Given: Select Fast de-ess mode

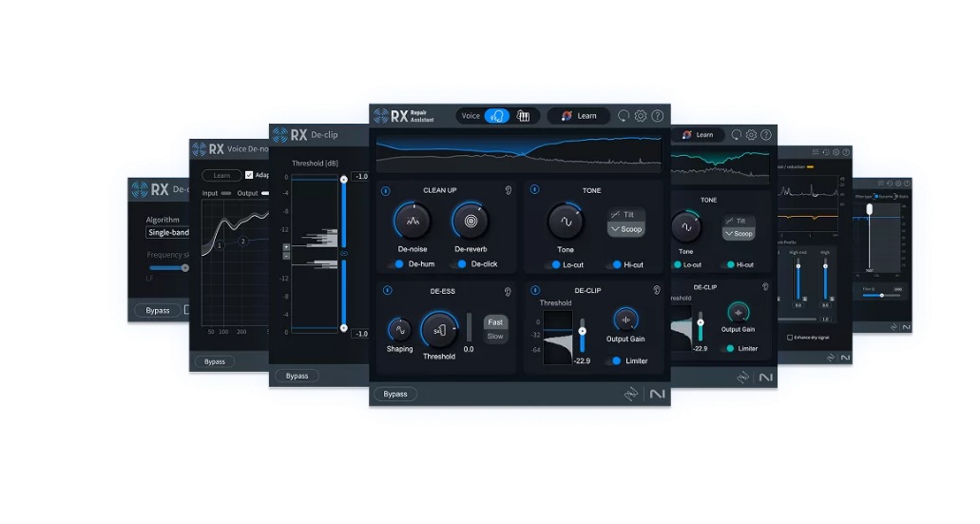Looking at the screenshot, I should click(495, 322).
